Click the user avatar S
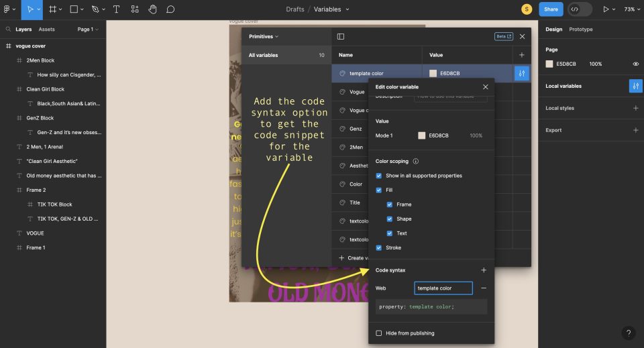The image size is (644, 348). [527, 9]
